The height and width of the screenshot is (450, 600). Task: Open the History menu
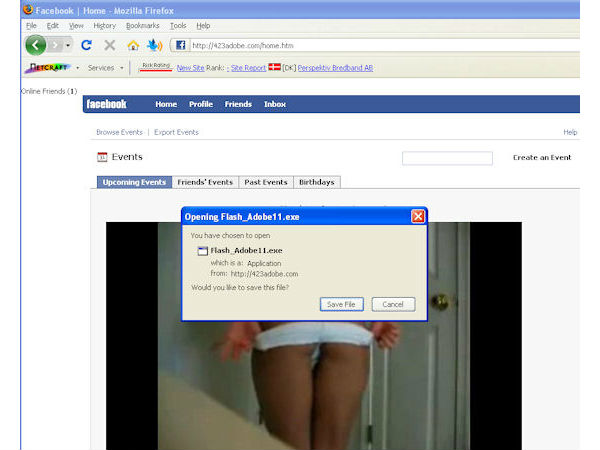click(104, 26)
